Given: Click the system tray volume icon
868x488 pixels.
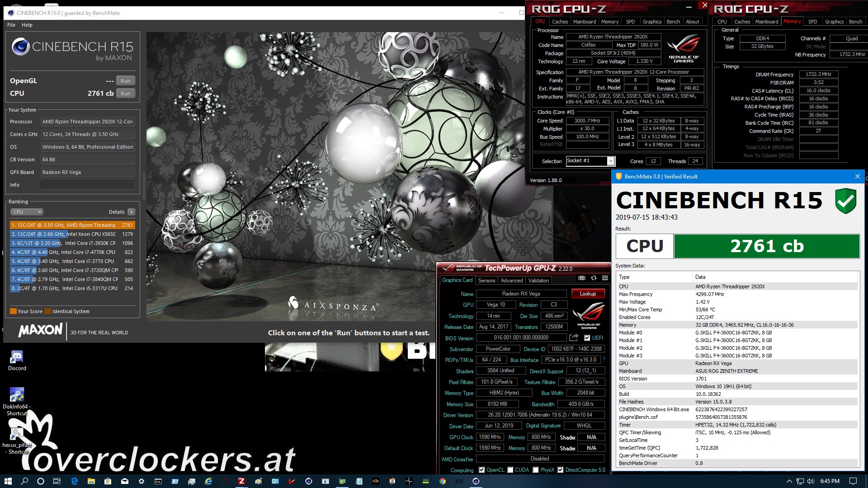Looking at the screenshot, I should pos(811,481).
